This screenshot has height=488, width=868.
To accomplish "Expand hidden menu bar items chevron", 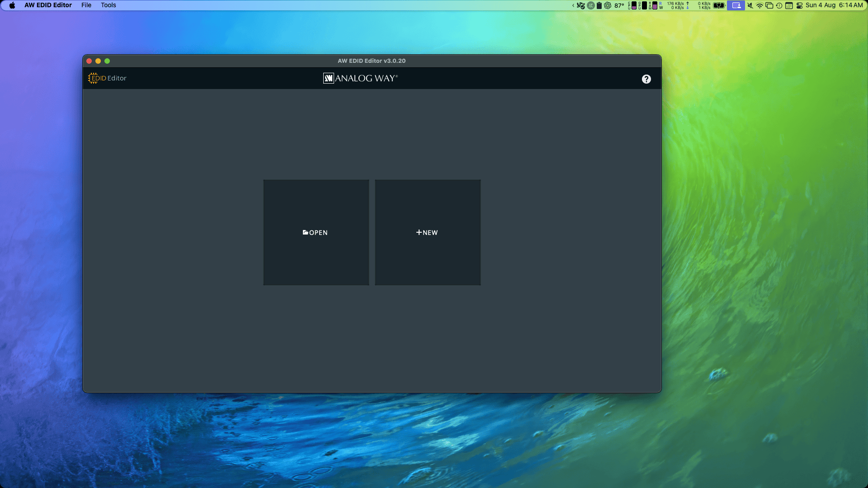I will (x=573, y=5).
